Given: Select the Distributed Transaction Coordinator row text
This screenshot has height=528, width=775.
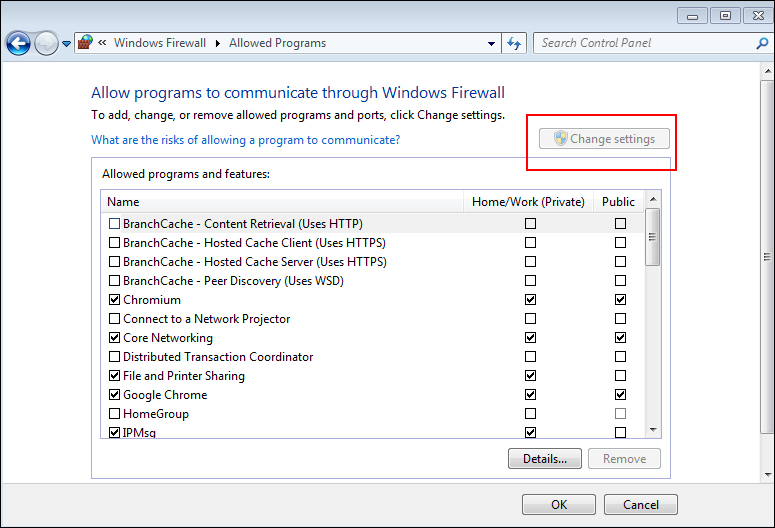Looking at the screenshot, I should (218, 357).
